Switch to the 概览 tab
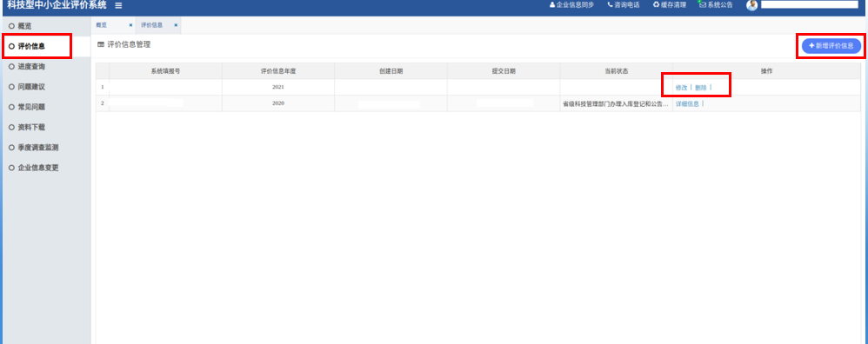Screen dimensions: 868x344 click(101, 25)
